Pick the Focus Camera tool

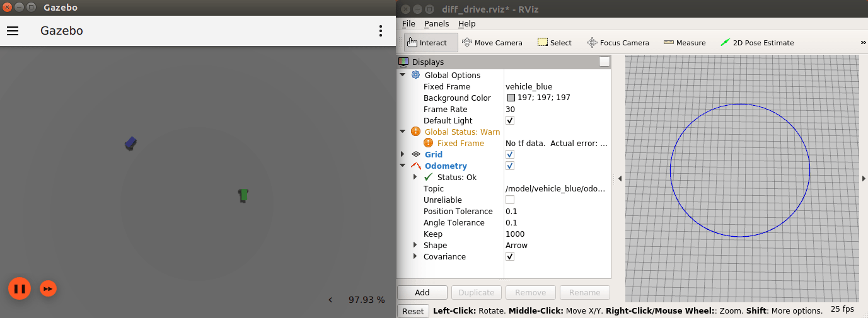tap(618, 43)
